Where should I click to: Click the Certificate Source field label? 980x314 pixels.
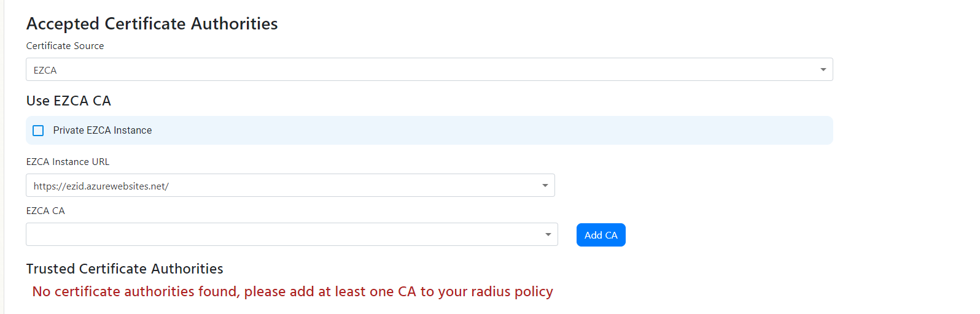point(65,46)
